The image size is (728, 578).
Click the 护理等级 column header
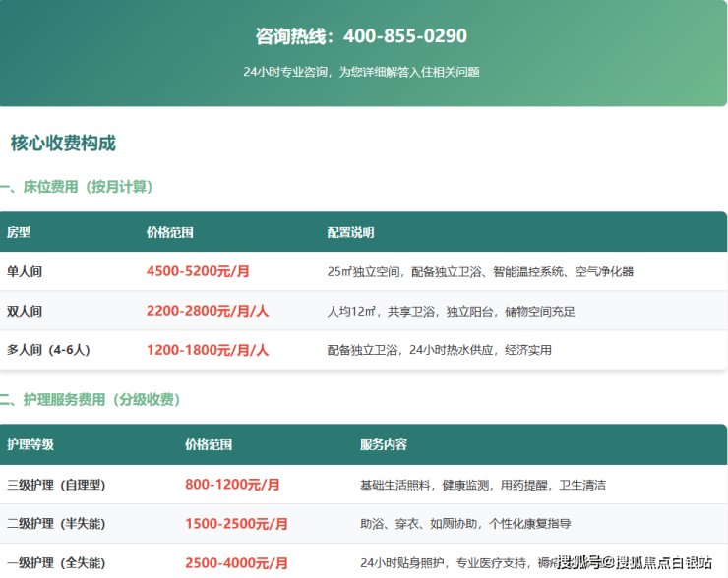[30, 444]
